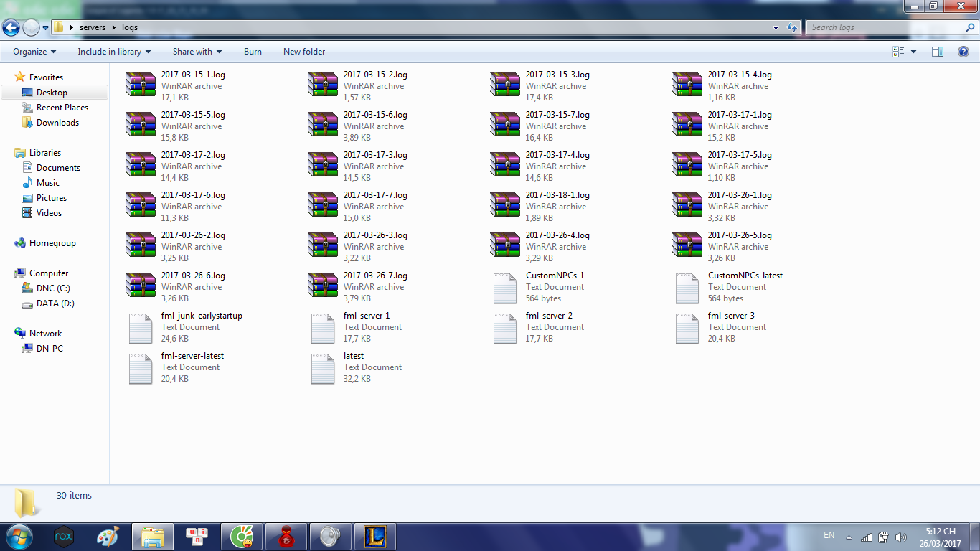Select the latest text document icon
This screenshot has width=980, height=551.
(x=323, y=368)
